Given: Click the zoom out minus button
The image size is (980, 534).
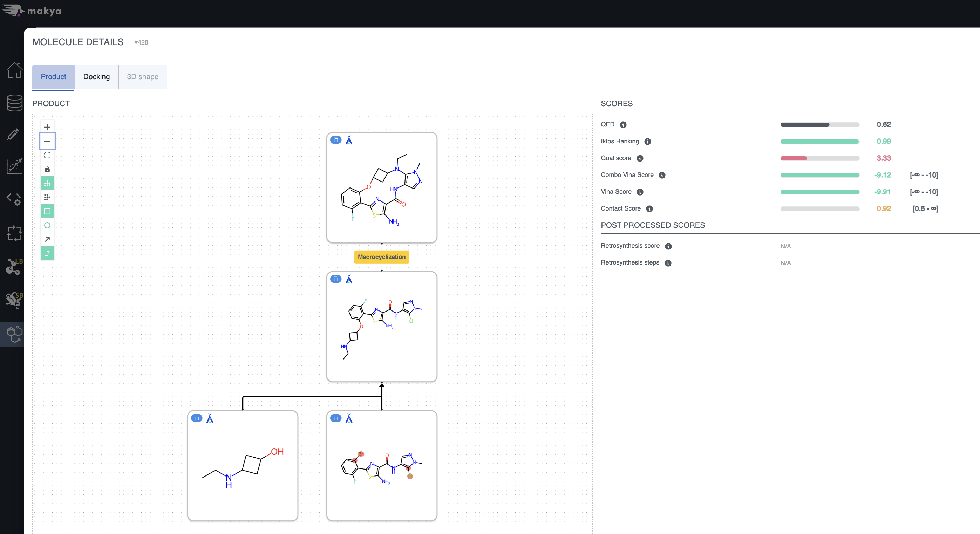Looking at the screenshot, I should click(x=47, y=141).
